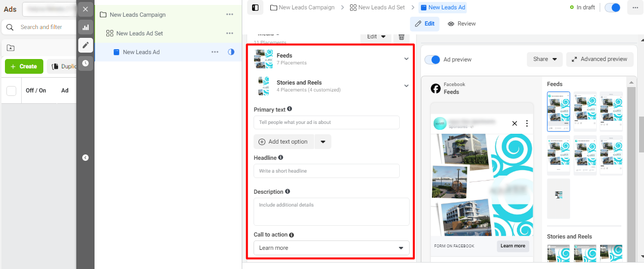Expand the Feeds placements section
This screenshot has width=644, height=269.
click(x=406, y=59)
